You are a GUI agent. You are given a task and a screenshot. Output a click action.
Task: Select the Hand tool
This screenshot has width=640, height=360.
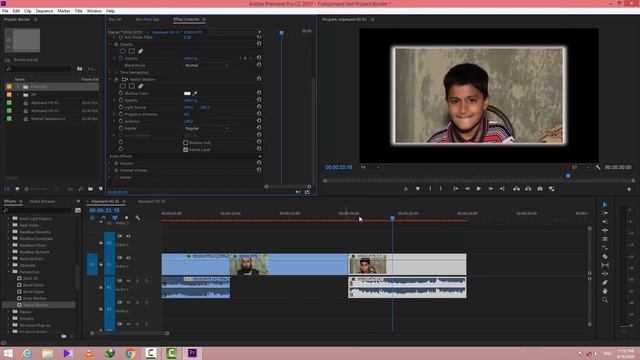pos(604,291)
